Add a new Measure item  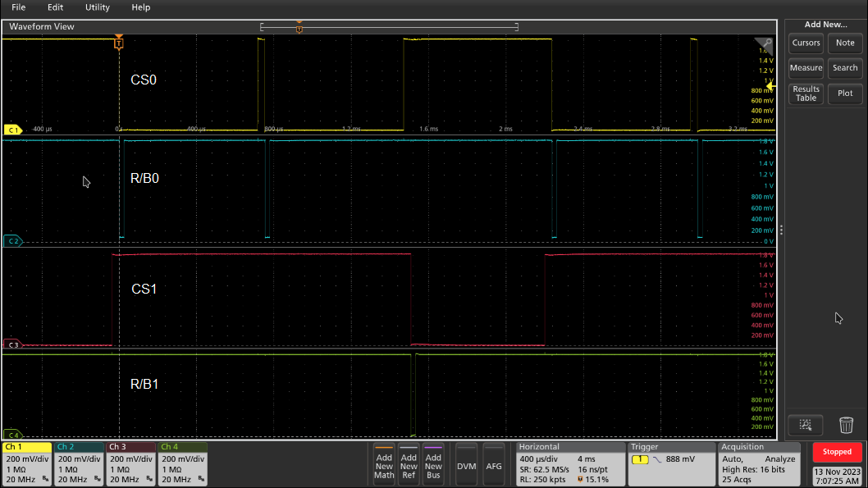(806, 68)
